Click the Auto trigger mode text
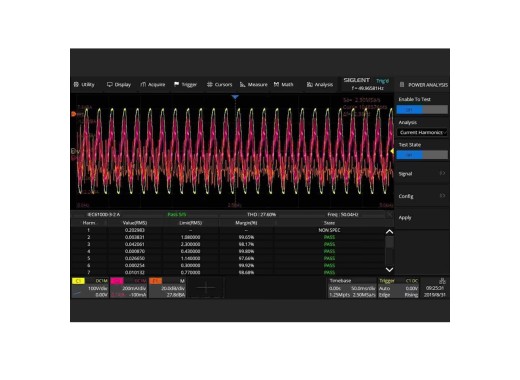Screen dimensions: 520x380 [384, 288]
